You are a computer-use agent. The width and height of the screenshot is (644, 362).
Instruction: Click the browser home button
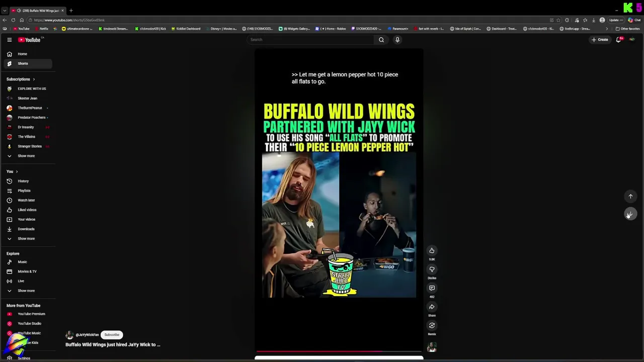tap(22, 20)
